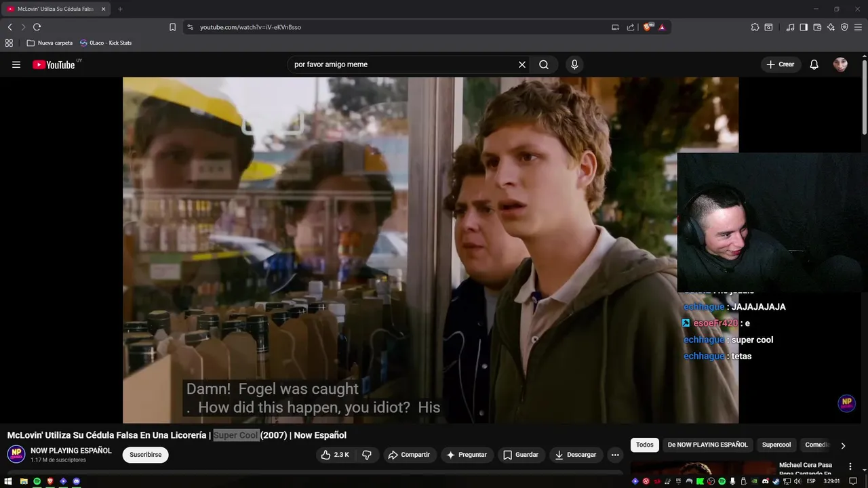Open the Brave Wallet icon
The width and height of the screenshot is (868, 488).
817,27
